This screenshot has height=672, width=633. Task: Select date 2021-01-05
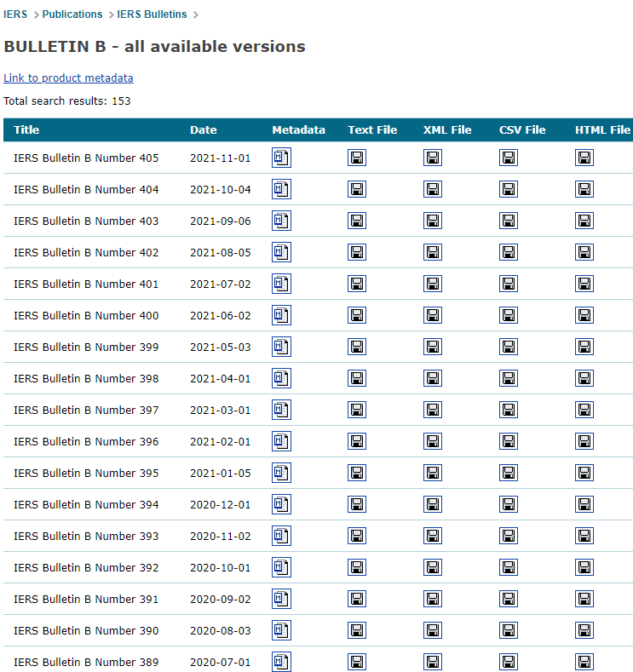[x=221, y=474]
